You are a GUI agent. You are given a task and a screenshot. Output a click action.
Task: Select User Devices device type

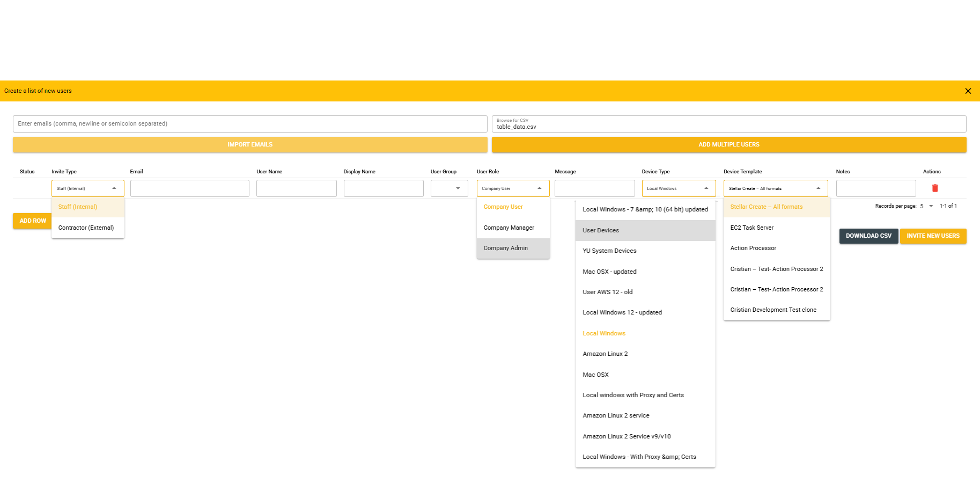(x=601, y=231)
